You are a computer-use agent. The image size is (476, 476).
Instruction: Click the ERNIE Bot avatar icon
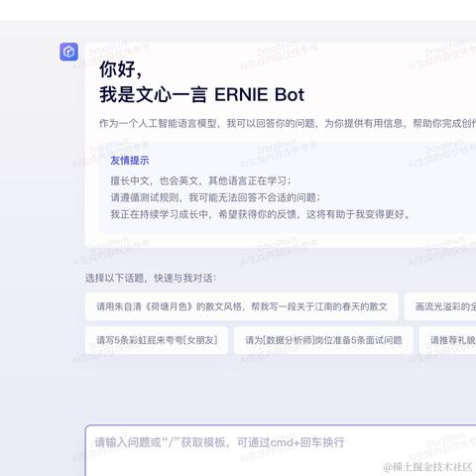click(68, 52)
